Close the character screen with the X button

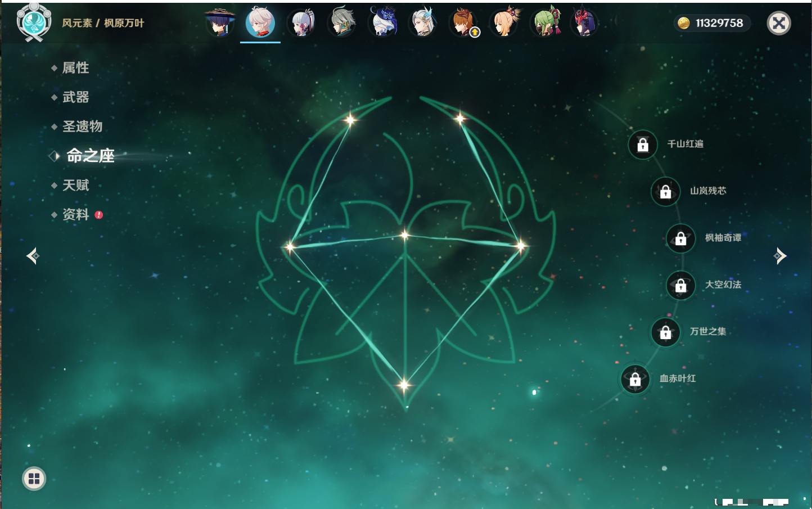click(779, 23)
